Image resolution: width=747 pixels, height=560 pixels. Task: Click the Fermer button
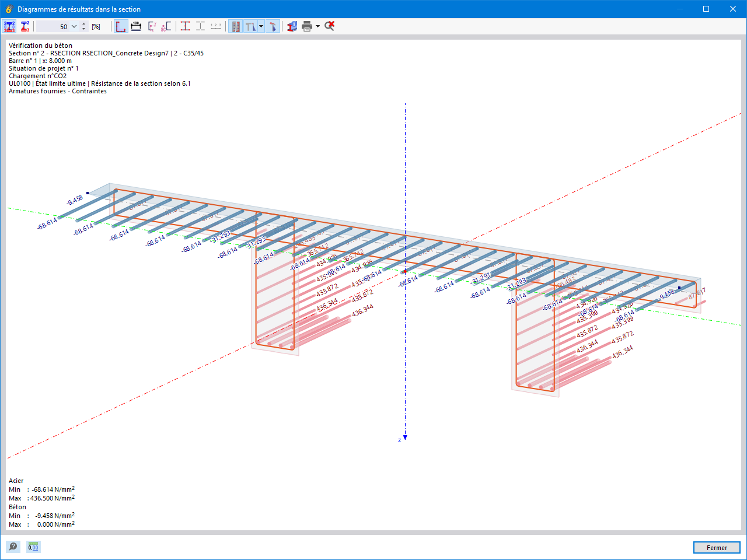(x=717, y=548)
